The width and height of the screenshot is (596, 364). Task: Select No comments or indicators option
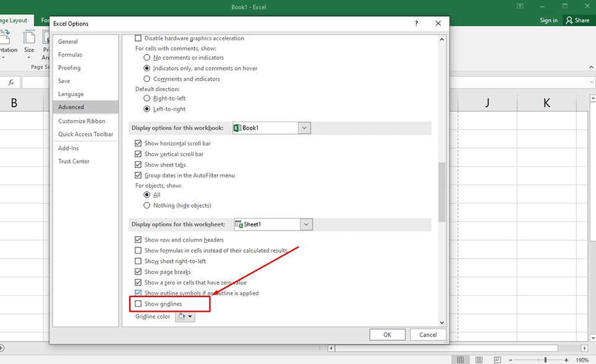pos(147,58)
